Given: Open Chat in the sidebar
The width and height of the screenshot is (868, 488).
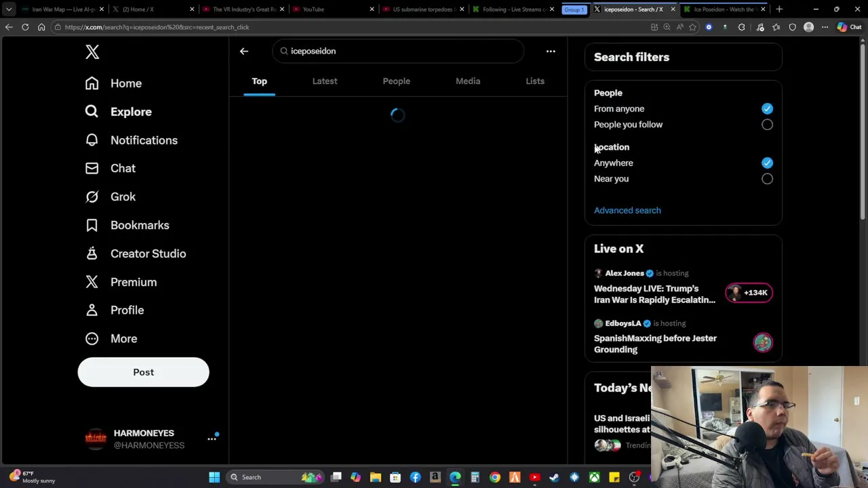Looking at the screenshot, I should 123,168.
